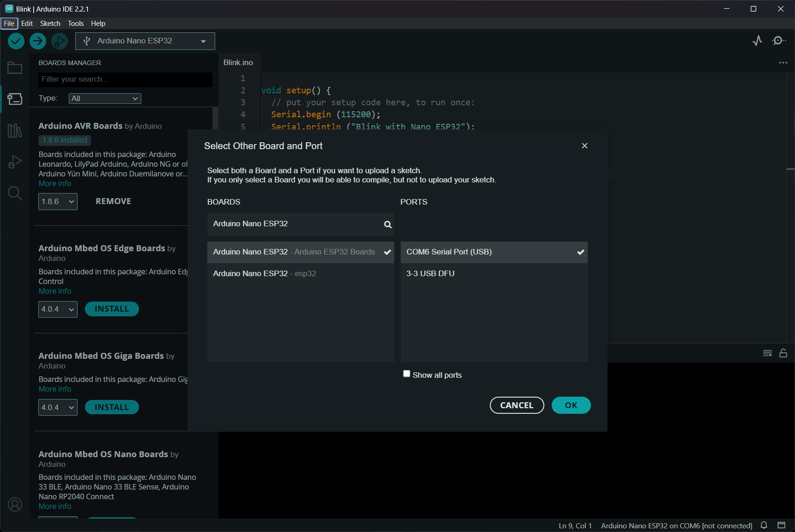Screen dimensions: 795x532
Task: Click INSTALL for Mbed OS Giga Boards
Action: (112, 407)
